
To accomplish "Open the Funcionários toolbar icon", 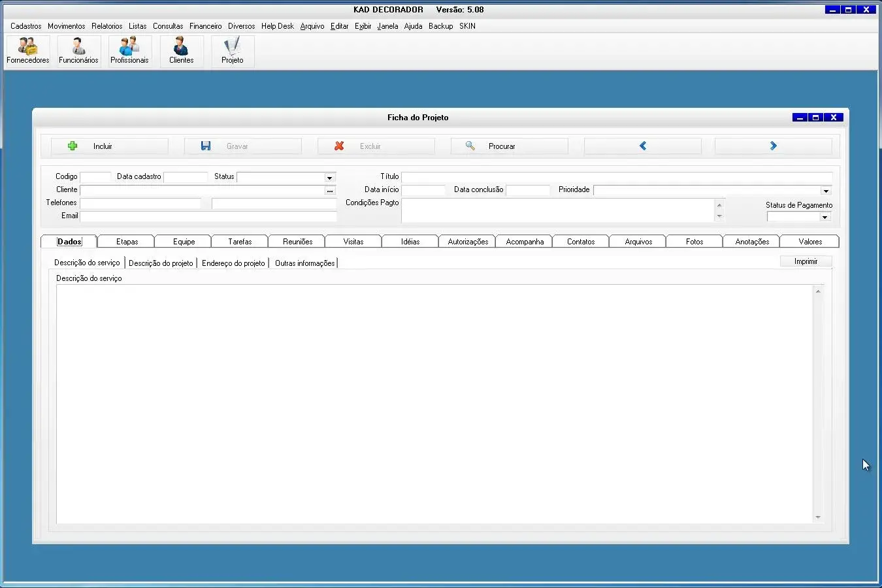I will click(x=78, y=51).
